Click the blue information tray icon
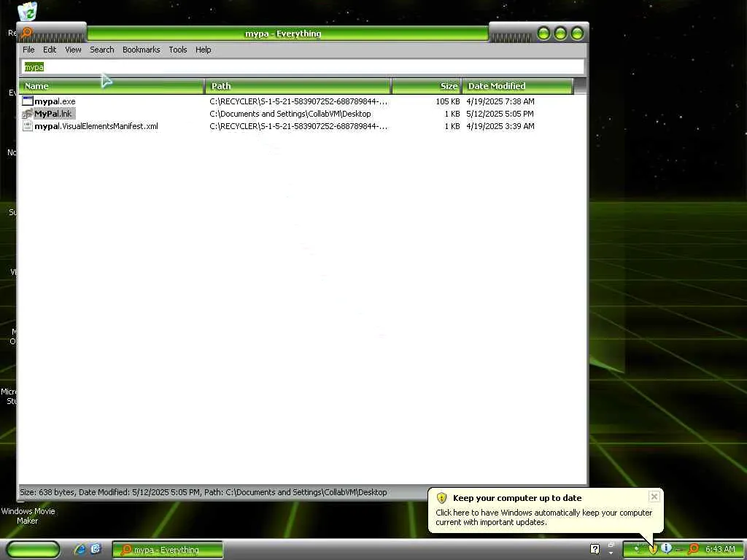Screen dimensions: 747x560 coord(667,549)
